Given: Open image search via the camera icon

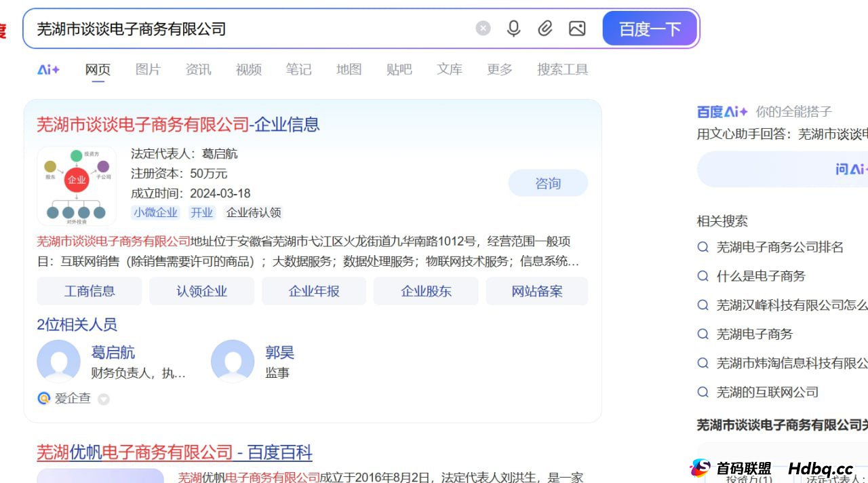Looking at the screenshot, I should 577,28.
